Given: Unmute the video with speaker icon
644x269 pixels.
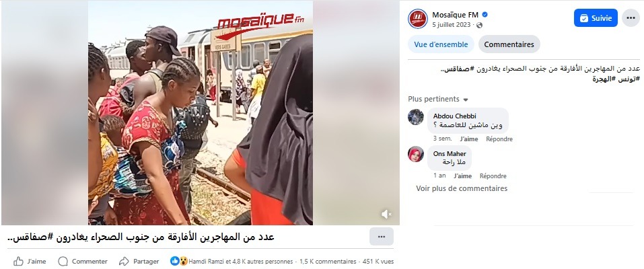Looking at the screenshot, I should 386,214.
